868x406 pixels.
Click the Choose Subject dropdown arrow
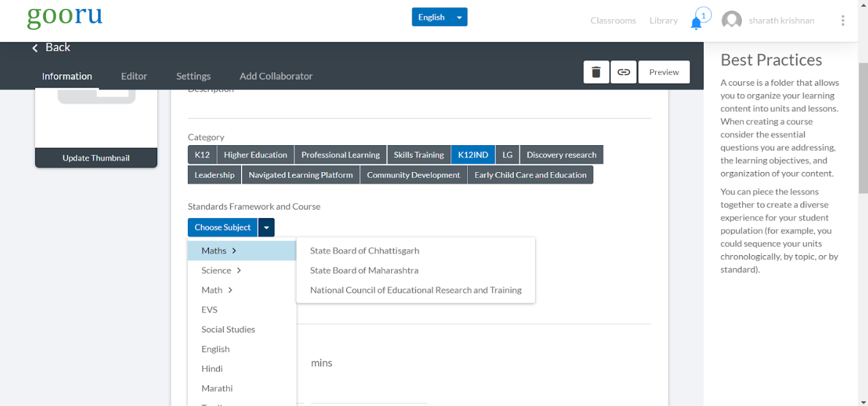267,228
